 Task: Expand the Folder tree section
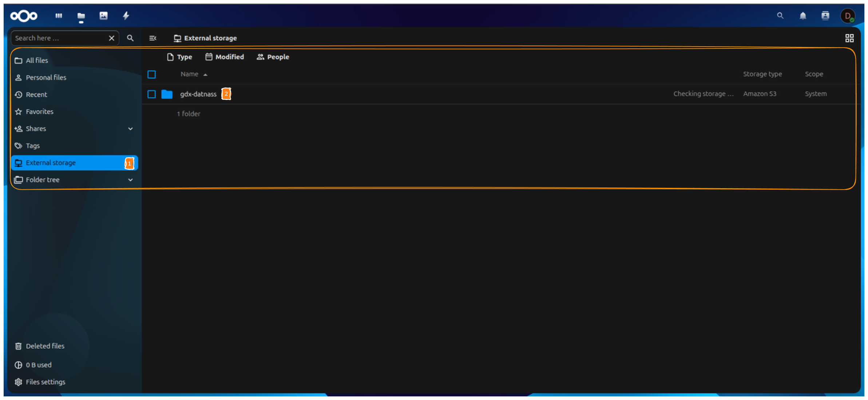(x=130, y=179)
